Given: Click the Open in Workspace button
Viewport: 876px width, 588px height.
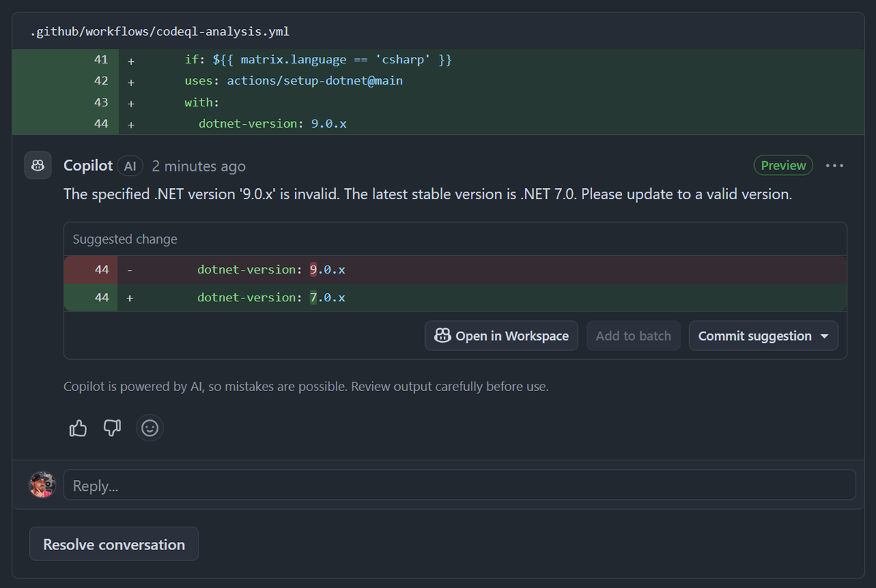Looking at the screenshot, I should (x=502, y=336).
